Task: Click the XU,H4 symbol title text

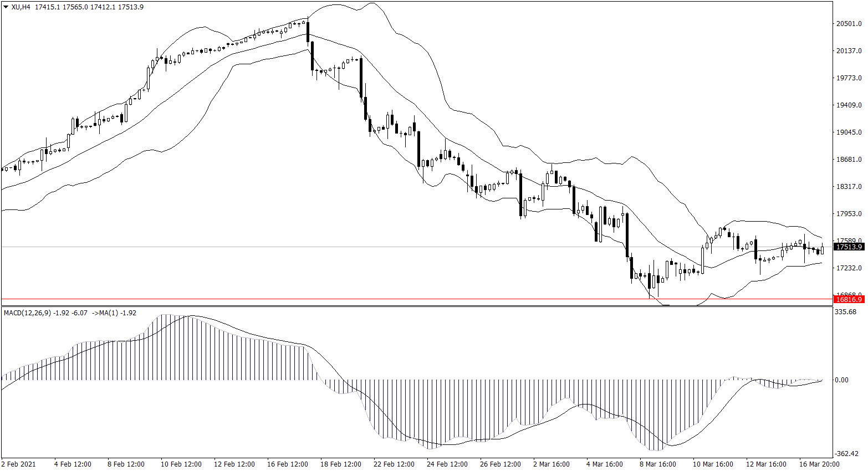Action: pyautogui.click(x=21, y=7)
